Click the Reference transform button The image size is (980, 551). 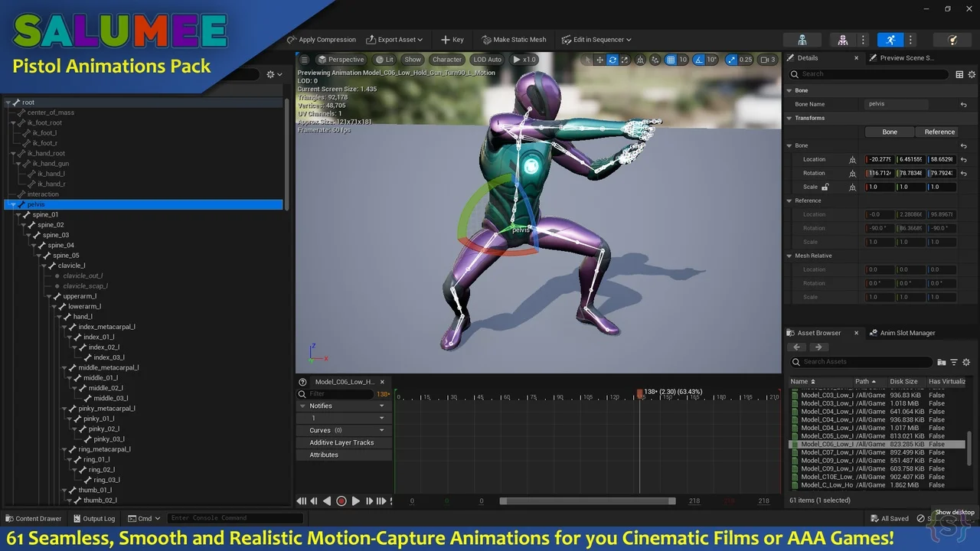(939, 132)
